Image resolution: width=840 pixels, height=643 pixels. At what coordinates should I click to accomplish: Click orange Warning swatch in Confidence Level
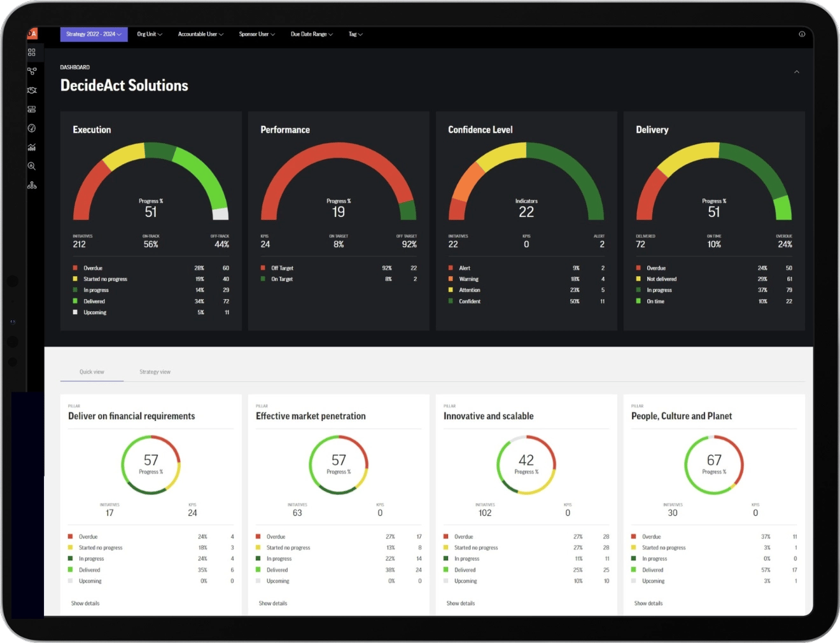451,279
